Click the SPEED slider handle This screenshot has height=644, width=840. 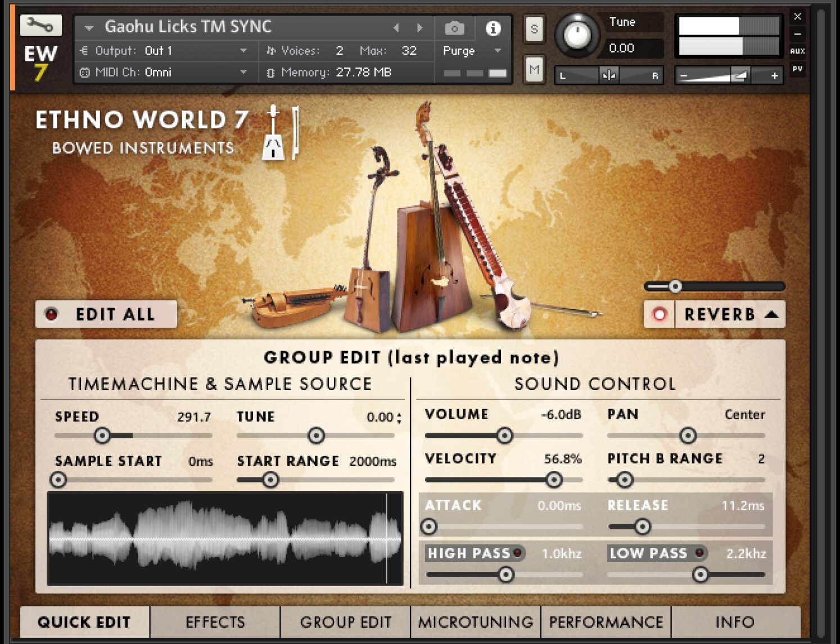102,436
